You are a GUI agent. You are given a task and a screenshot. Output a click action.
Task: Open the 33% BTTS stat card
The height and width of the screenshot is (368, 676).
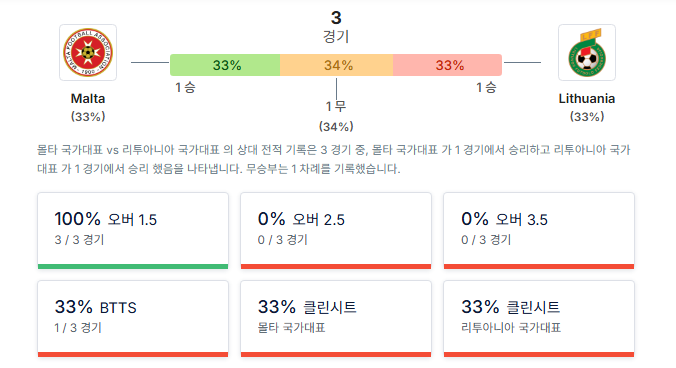(133, 319)
